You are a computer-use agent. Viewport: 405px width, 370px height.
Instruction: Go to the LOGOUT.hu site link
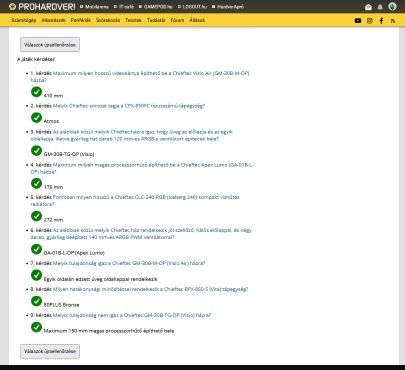tap(193, 7)
